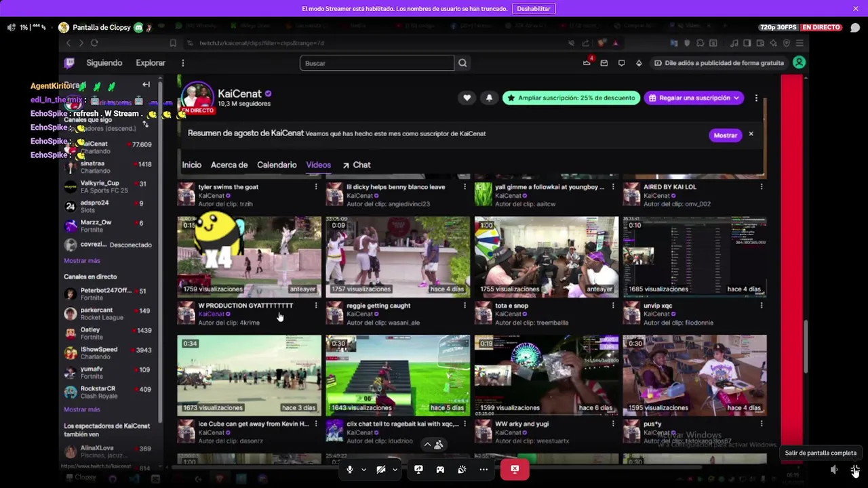Switch to the Inicio channel tab
This screenshot has width=868, height=488.
click(x=192, y=165)
